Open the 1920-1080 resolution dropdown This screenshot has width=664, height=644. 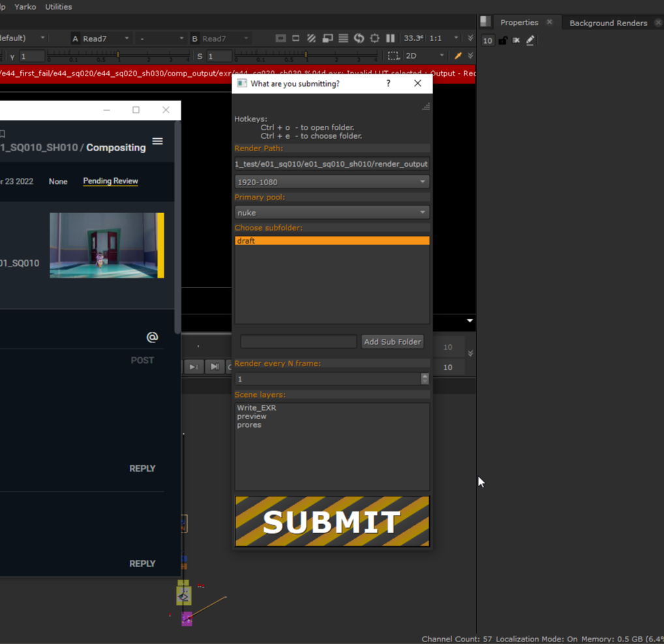pyautogui.click(x=332, y=182)
